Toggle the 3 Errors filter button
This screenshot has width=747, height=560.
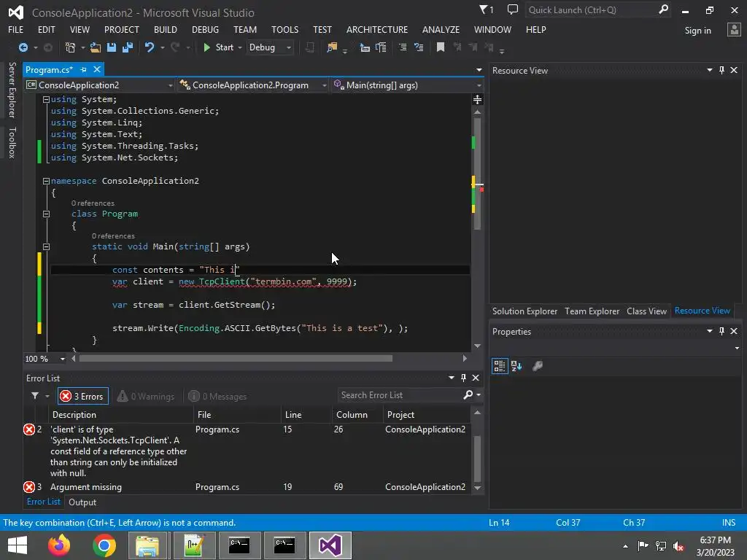[83, 396]
